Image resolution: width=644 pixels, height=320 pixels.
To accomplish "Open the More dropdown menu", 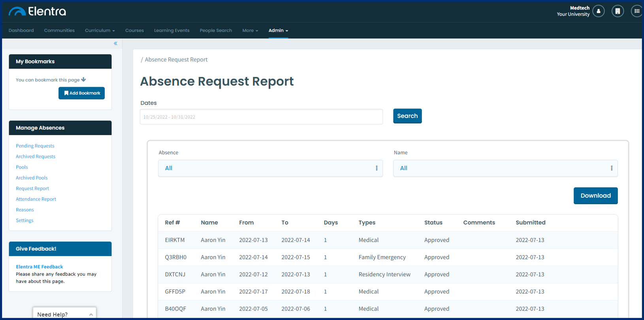I will pos(250,30).
